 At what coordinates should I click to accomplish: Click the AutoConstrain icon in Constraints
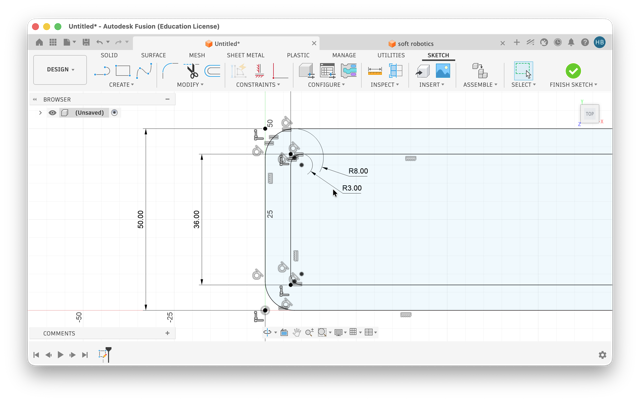pos(238,71)
